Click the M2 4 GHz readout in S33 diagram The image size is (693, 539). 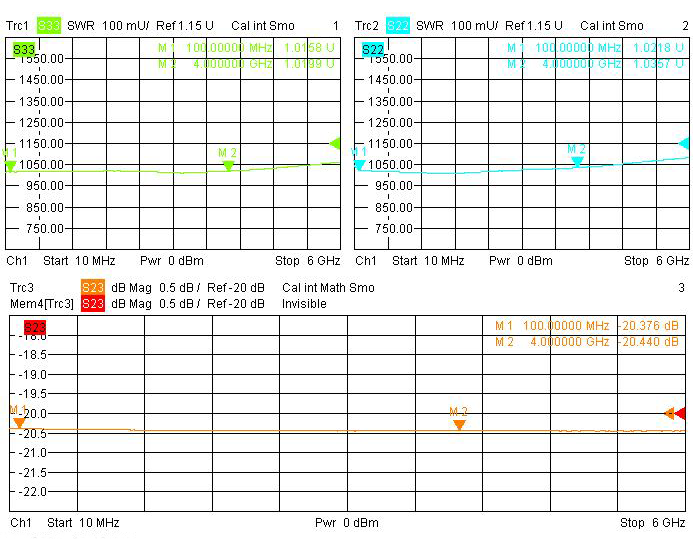[x=246, y=64]
